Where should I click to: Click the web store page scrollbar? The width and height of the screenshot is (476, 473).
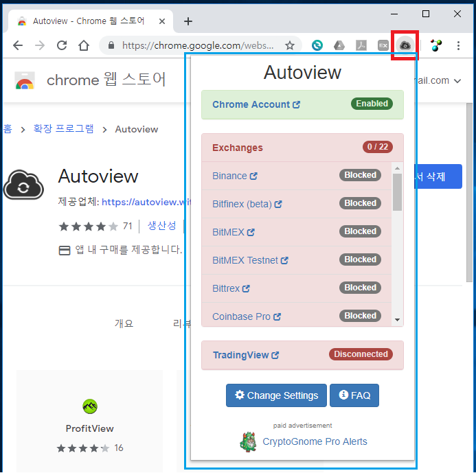[469, 193]
